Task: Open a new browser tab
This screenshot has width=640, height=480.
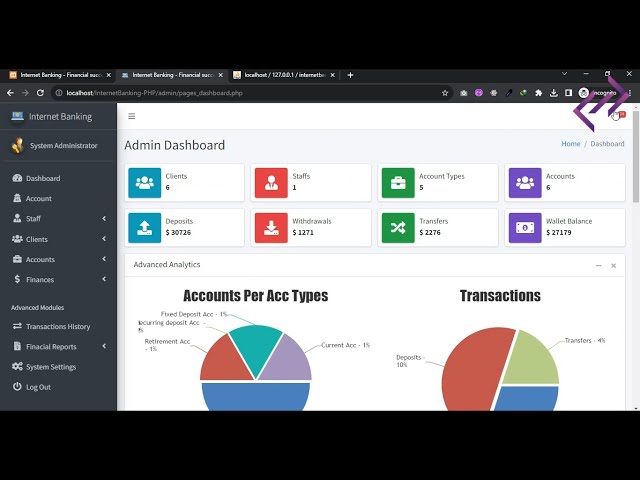Action: tap(350, 75)
